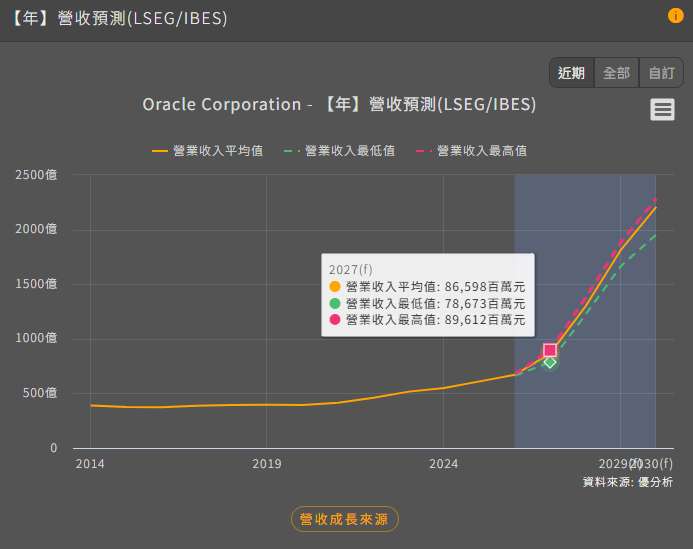Toggle 營業收入最高值 legend series

(481, 151)
